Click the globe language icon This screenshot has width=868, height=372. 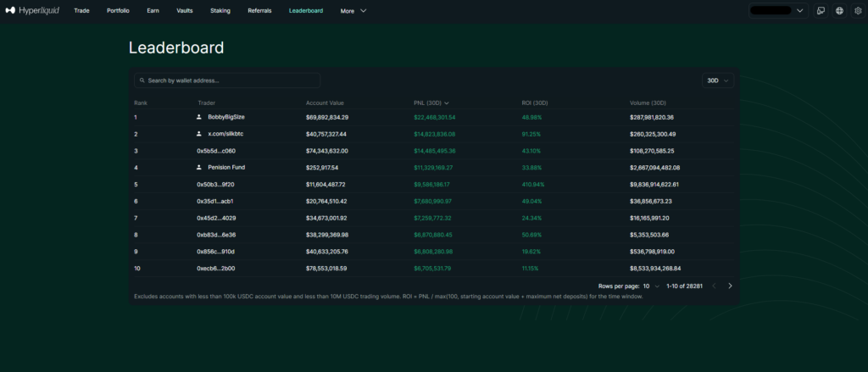(839, 11)
